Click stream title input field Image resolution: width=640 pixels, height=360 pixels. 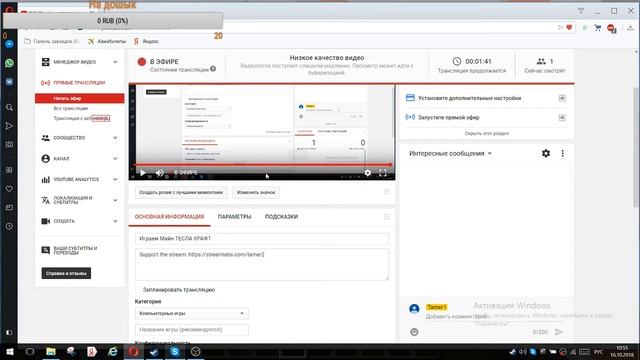click(x=262, y=239)
